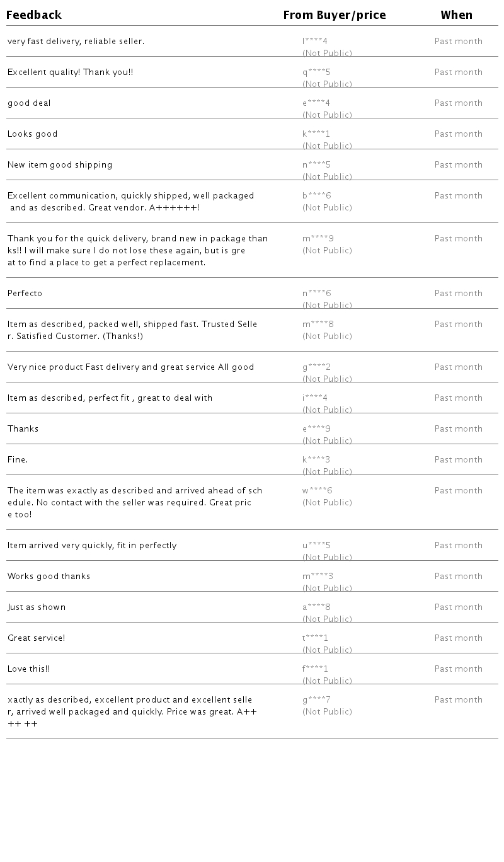The width and height of the screenshot is (504, 862).
Task: Click the When column header
Action: coord(456,15)
